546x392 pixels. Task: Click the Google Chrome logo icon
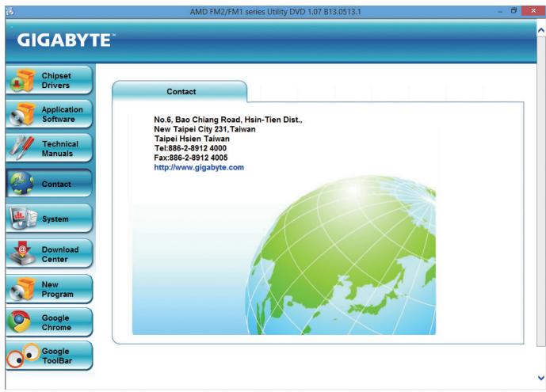[20, 322]
